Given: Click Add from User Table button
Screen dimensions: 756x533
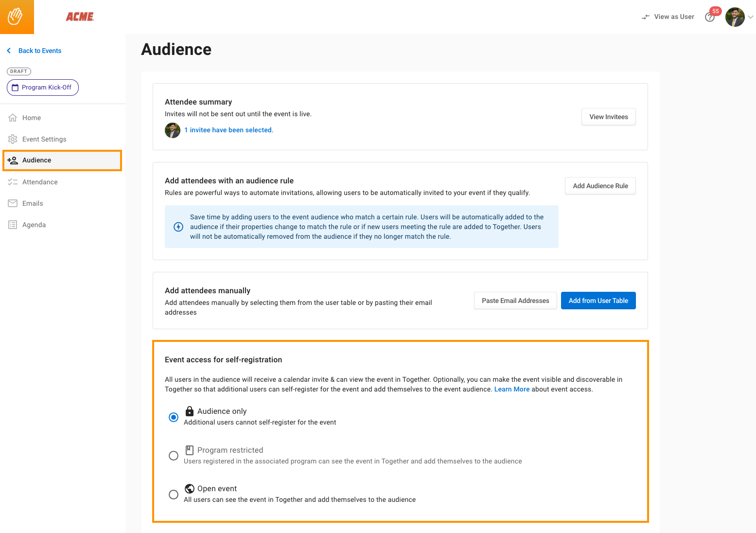Looking at the screenshot, I should [x=598, y=301].
